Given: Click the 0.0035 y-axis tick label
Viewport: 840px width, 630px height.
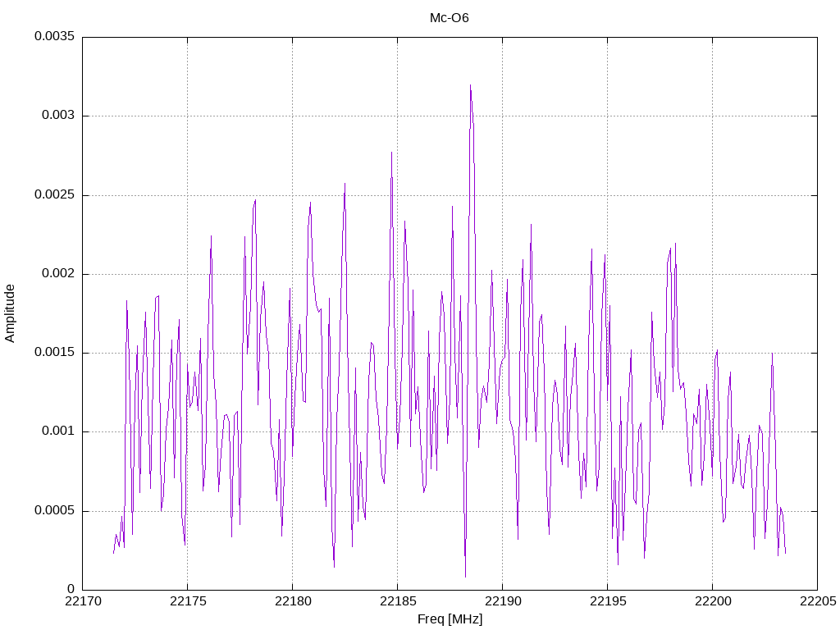Looking at the screenshot, I should click(55, 36).
